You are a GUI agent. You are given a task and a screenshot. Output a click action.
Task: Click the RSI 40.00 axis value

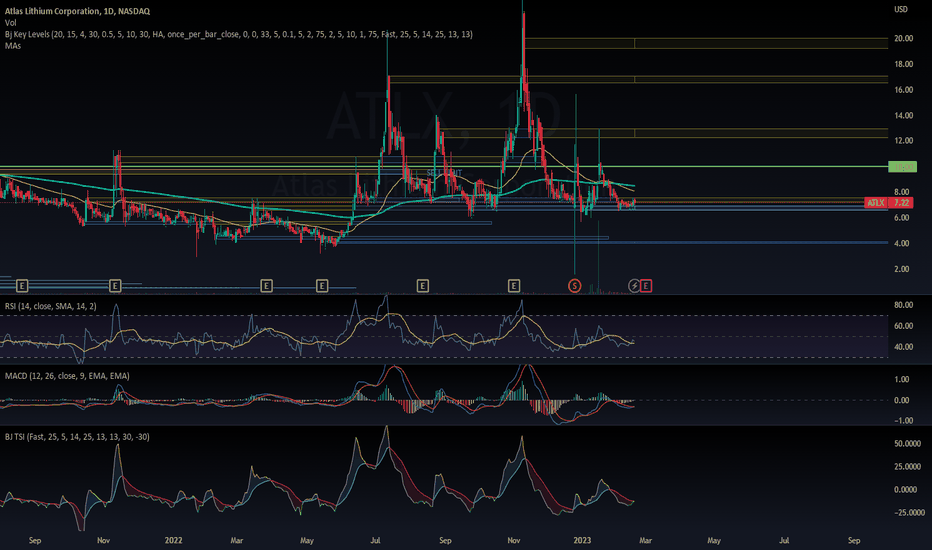[x=903, y=347]
